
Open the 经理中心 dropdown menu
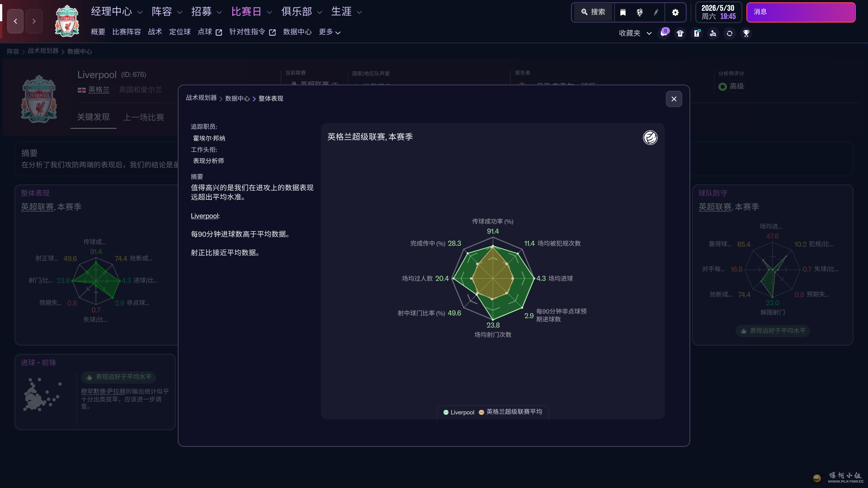pyautogui.click(x=116, y=12)
